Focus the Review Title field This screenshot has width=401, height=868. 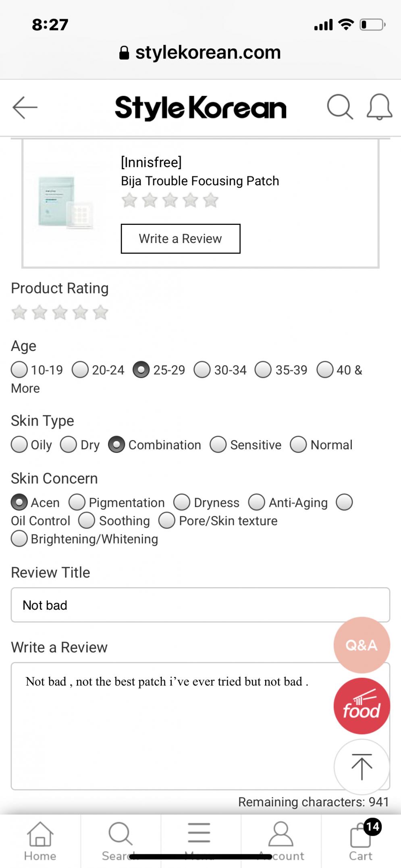click(200, 605)
